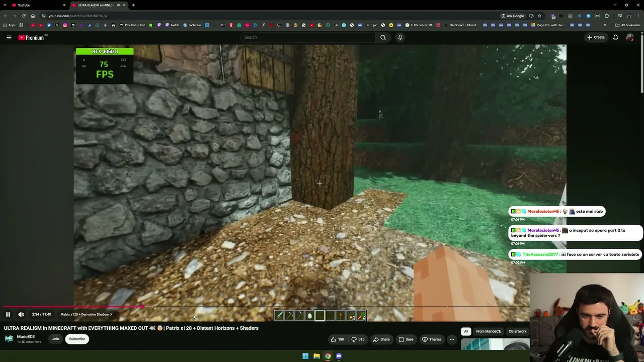This screenshot has height=362, width=644.
Task: Select the CG artwork filter chip
Action: (517, 331)
